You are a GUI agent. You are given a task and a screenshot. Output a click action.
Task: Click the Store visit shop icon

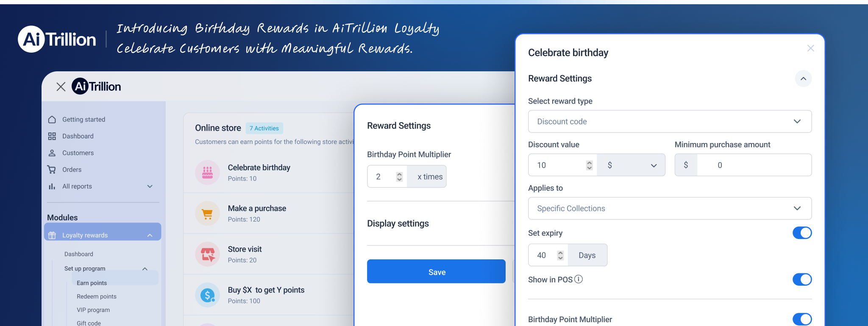[x=207, y=254]
